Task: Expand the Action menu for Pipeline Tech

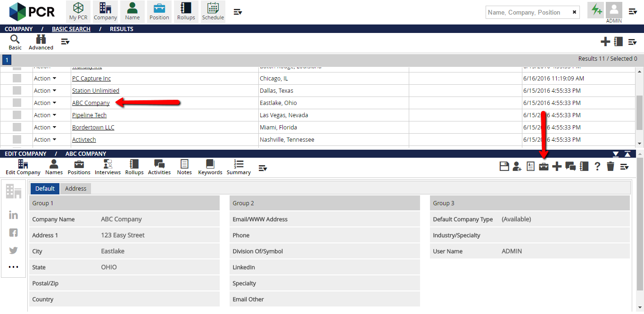Action: pos(45,115)
